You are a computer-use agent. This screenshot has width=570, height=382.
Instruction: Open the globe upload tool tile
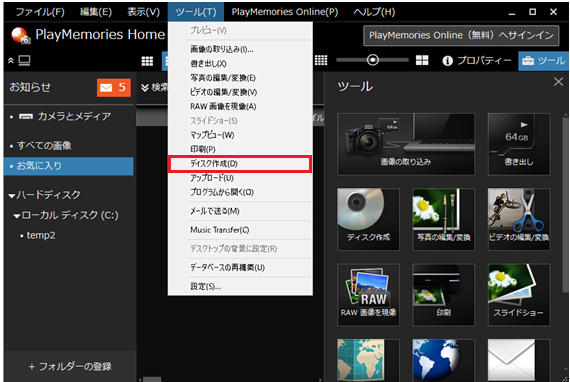443,360
